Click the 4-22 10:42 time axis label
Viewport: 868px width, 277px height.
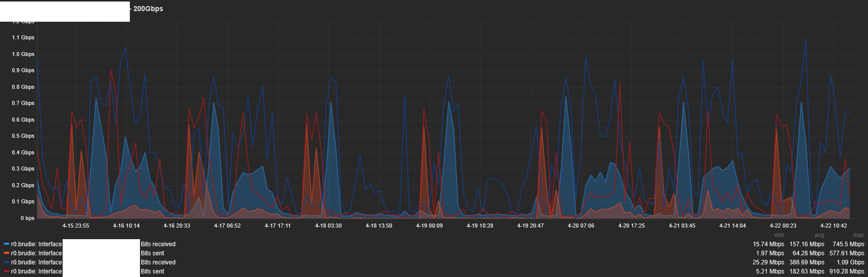(x=834, y=226)
